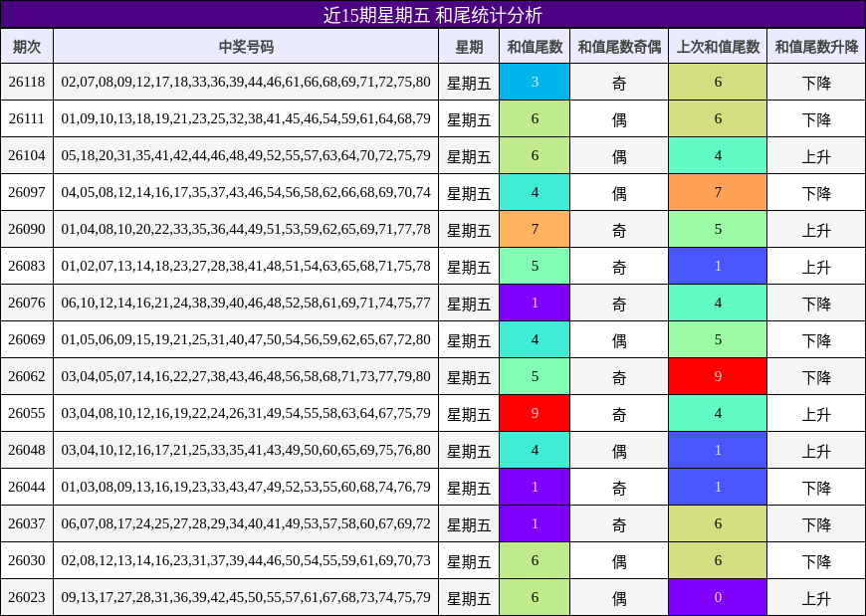Image resolution: width=866 pixels, height=616 pixels.
Task: Click winning numbers of period 26044
Action: tap(246, 487)
